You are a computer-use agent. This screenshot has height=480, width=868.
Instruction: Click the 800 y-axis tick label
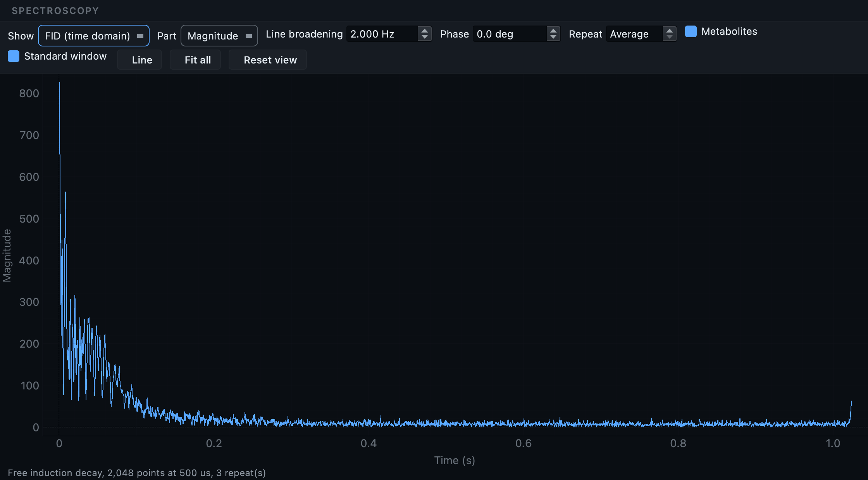29,93
